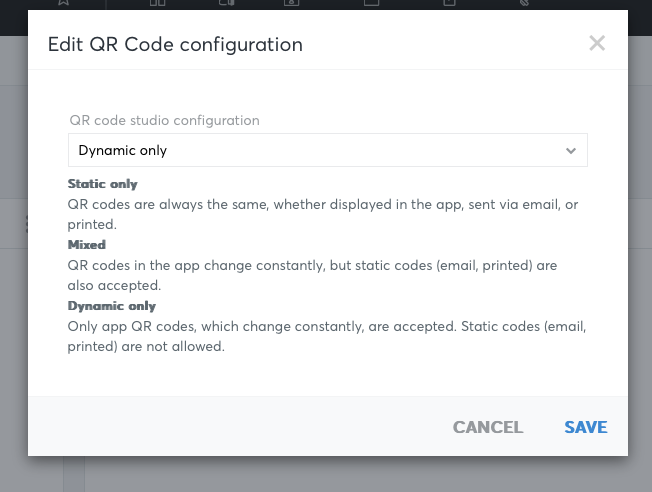Click the chevron arrow beside Dynamic only

pyautogui.click(x=571, y=151)
